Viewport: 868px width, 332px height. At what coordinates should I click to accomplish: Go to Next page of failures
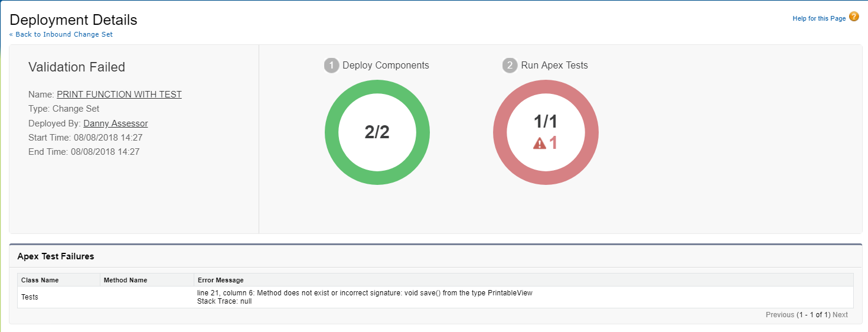click(840, 315)
